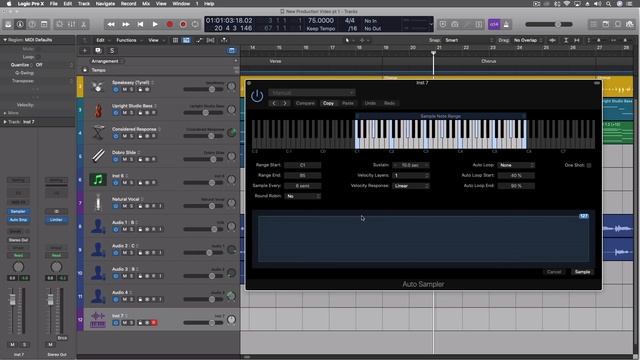Click the Range Start C1 field
This screenshot has width=640, height=360.
pyautogui.click(x=302, y=165)
